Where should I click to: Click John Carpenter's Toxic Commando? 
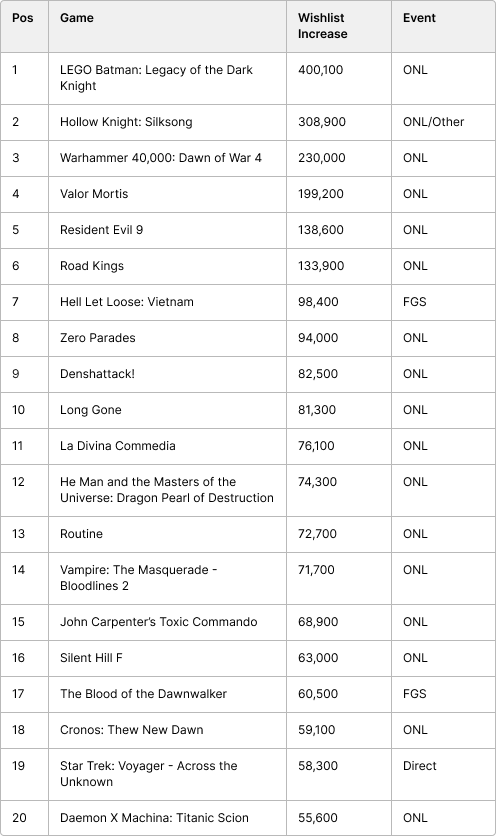pyautogui.click(x=158, y=622)
